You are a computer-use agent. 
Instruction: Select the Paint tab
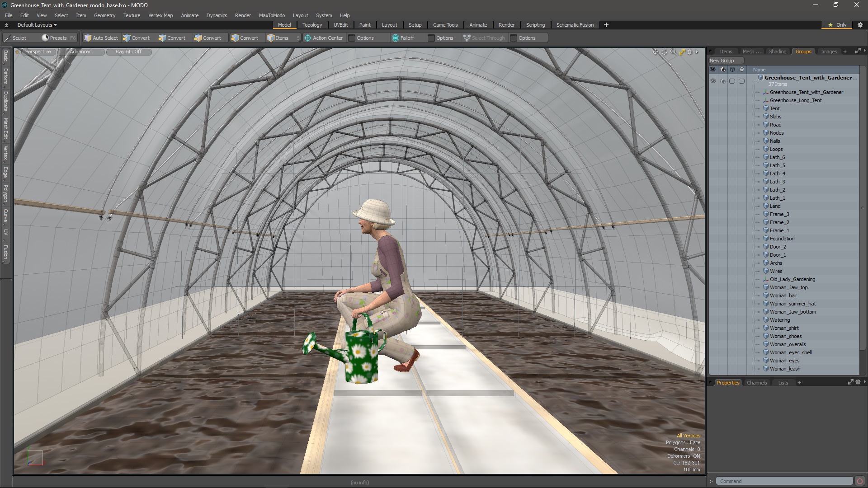[x=365, y=25]
